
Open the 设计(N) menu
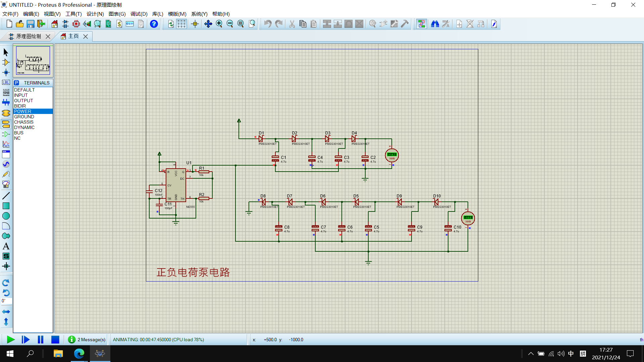(x=95, y=14)
